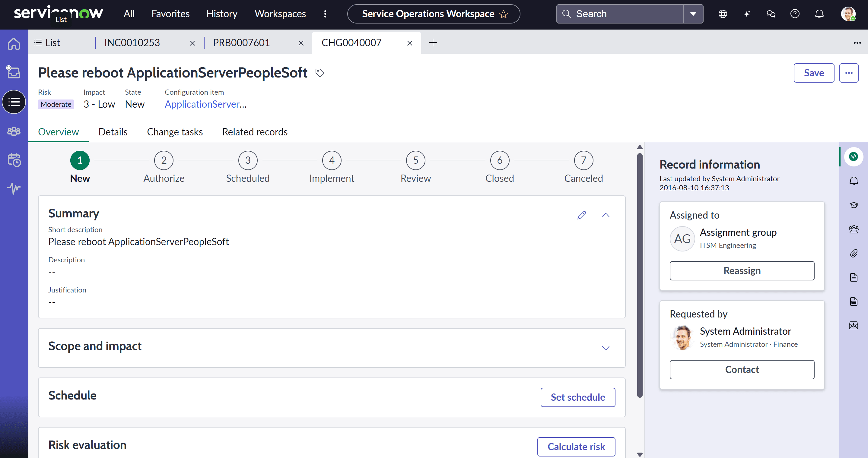Open the search scope dropdown arrow

[x=693, y=14]
